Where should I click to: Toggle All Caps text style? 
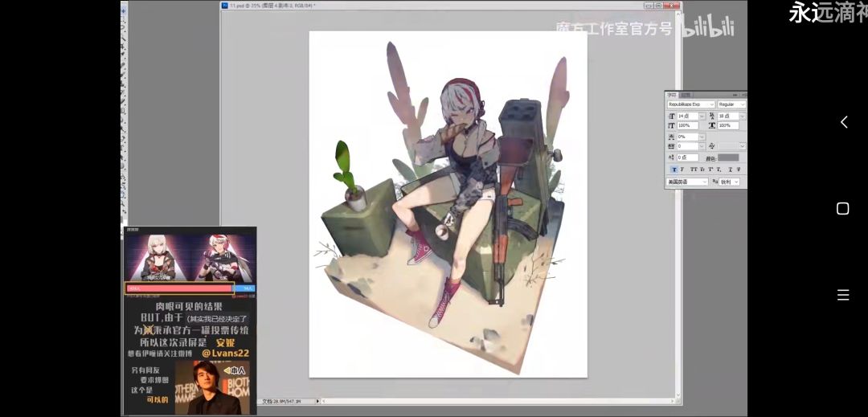(694, 170)
